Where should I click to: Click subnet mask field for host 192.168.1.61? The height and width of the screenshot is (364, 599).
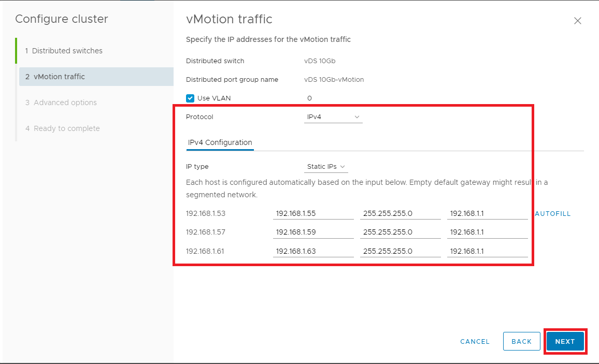pos(400,252)
